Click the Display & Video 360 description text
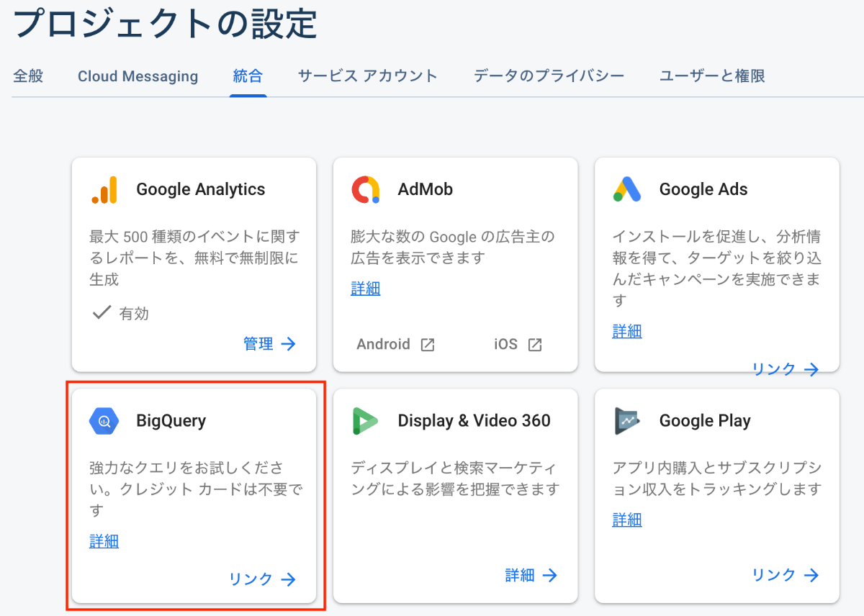The height and width of the screenshot is (616, 864). click(455, 479)
